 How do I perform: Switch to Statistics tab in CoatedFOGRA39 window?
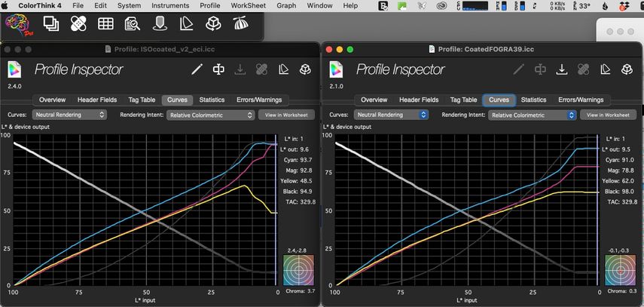(533, 100)
